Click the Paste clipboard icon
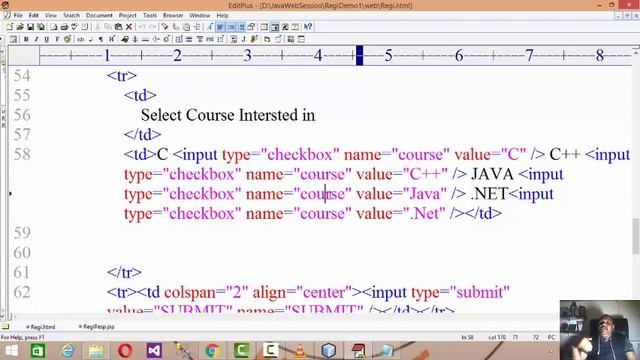640x360 pixels. coord(118,27)
